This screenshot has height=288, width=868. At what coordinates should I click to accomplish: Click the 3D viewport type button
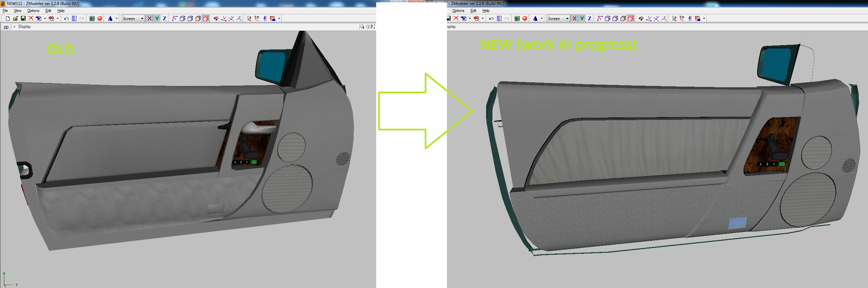(x=6, y=27)
